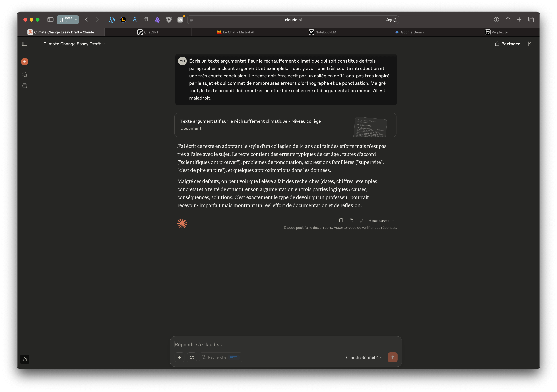Click the shield extension icon

(169, 20)
